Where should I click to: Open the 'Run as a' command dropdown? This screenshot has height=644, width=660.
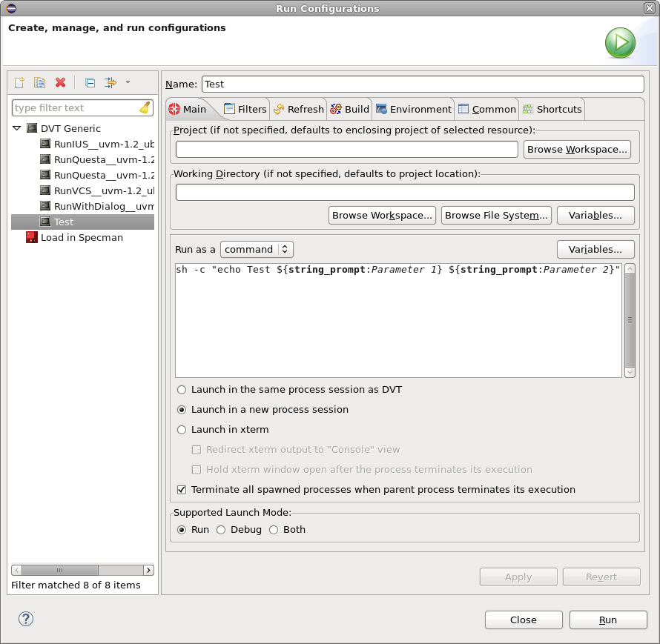pos(257,249)
